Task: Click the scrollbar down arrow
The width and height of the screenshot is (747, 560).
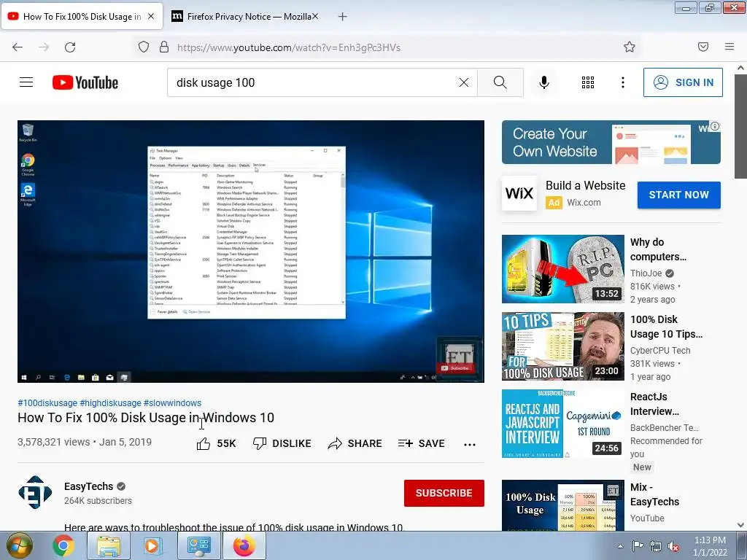Action: 740,525
